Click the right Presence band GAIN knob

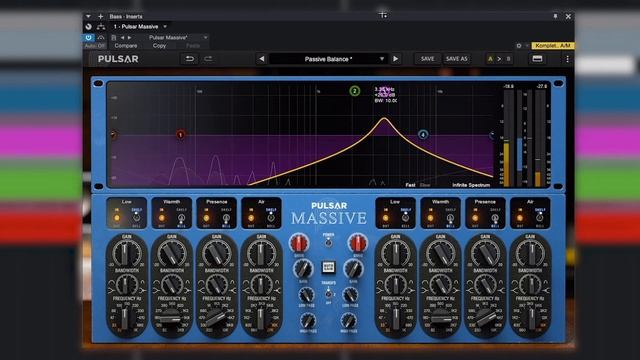point(485,253)
